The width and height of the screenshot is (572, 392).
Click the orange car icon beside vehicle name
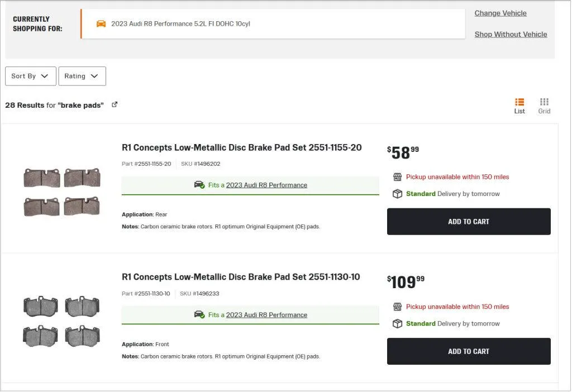pos(101,23)
